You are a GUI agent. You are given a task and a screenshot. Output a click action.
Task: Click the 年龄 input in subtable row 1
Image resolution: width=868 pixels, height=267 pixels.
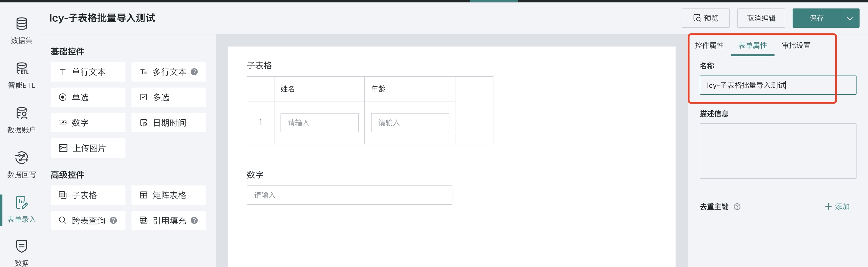coord(410,123)
